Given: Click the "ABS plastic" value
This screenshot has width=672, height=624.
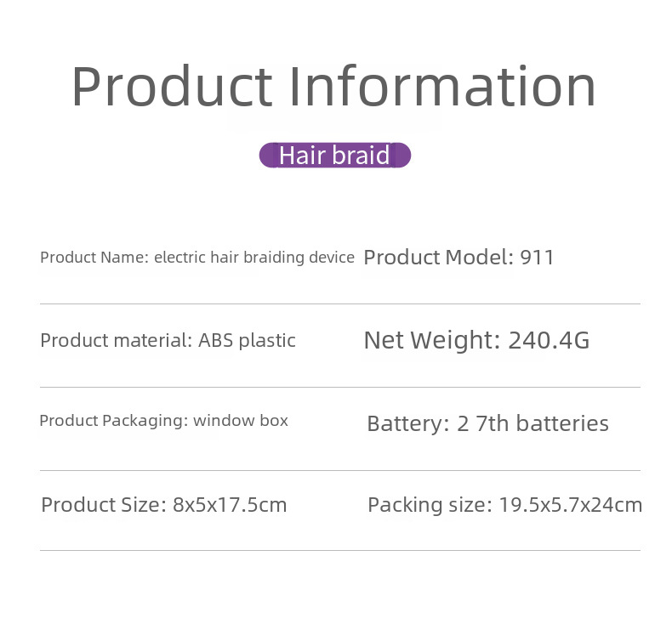Looking at the screenshot, I should point(247,341).
